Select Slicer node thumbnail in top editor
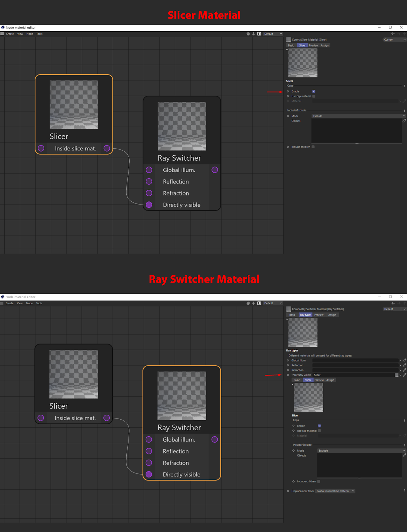Screen dimensions: 407x532 click(x=74, y=105)
